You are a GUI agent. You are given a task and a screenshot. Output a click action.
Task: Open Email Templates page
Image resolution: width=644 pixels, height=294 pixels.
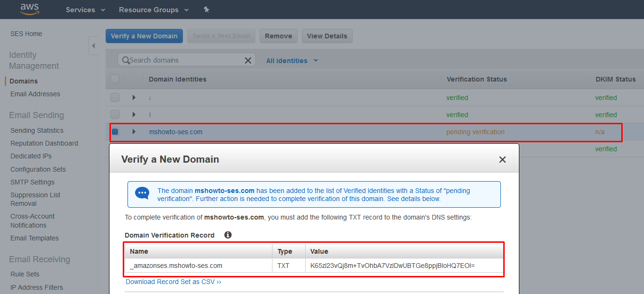(35, 238)
